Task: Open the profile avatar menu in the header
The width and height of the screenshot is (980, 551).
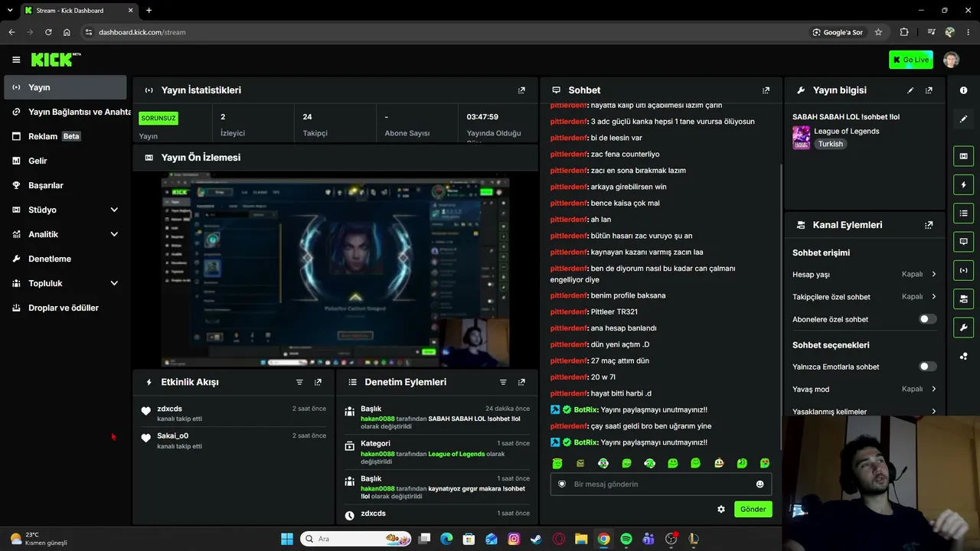Action: [x=951, y=60]
